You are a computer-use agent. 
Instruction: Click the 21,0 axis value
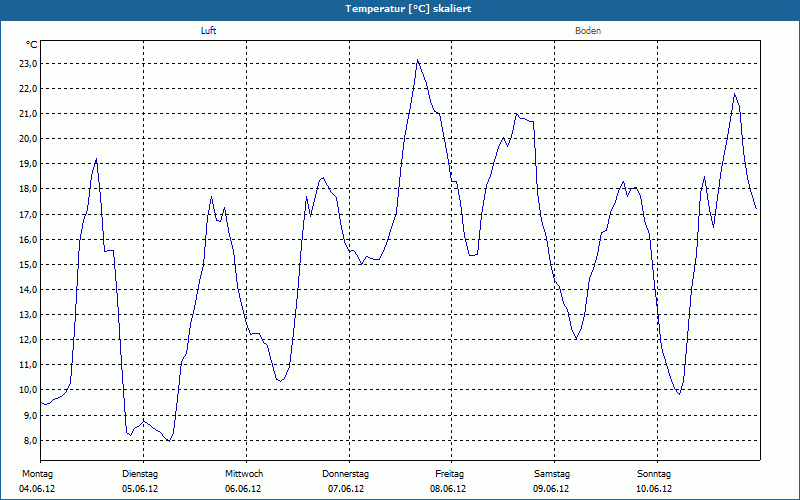[28, 114]
